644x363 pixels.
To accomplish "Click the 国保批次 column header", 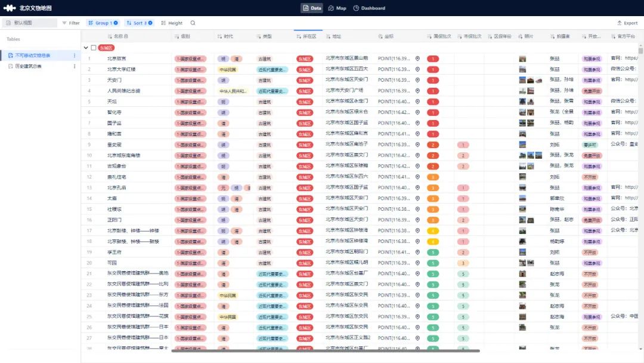I will click(x=439, y=36).
